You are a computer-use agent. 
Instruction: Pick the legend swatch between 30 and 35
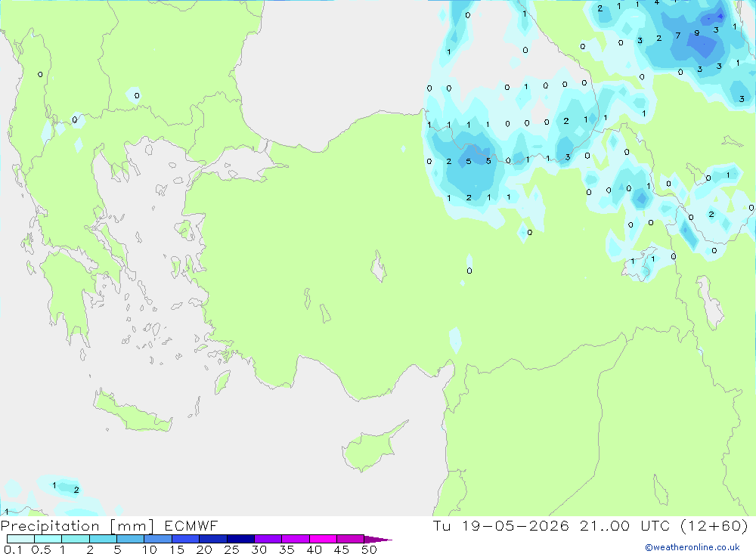268,539
